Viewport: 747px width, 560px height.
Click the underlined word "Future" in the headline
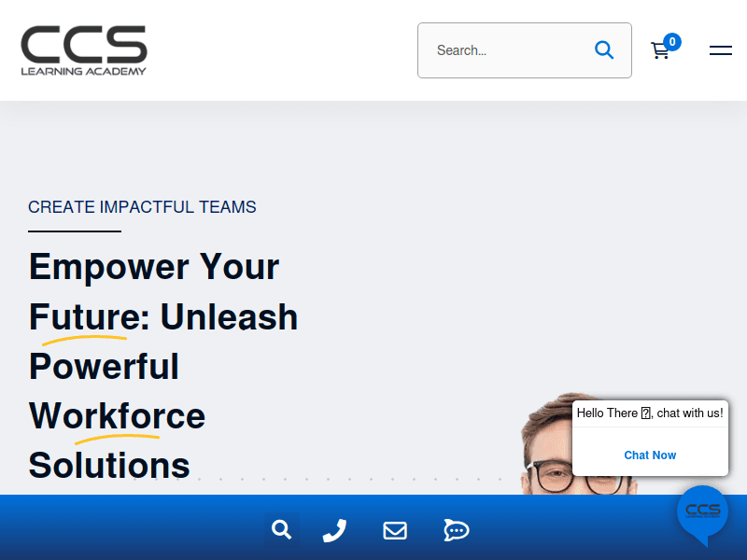pyautogui.click(x=84, y=317)
